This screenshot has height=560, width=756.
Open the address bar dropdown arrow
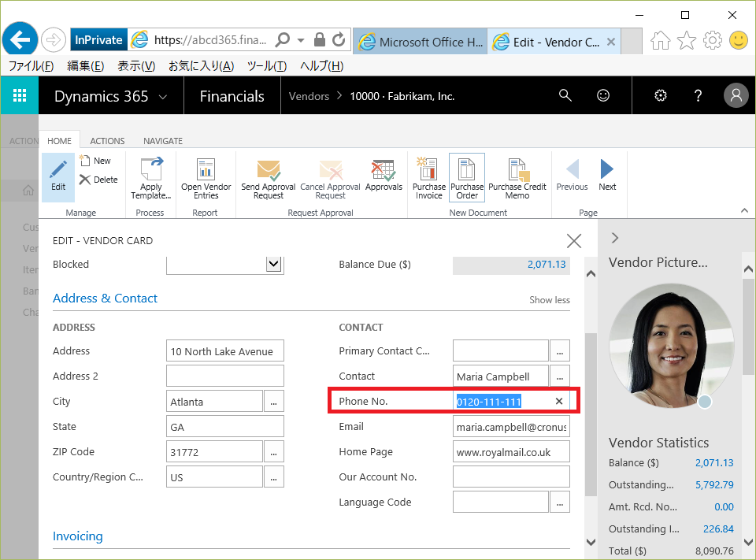[x=301, y=40]
